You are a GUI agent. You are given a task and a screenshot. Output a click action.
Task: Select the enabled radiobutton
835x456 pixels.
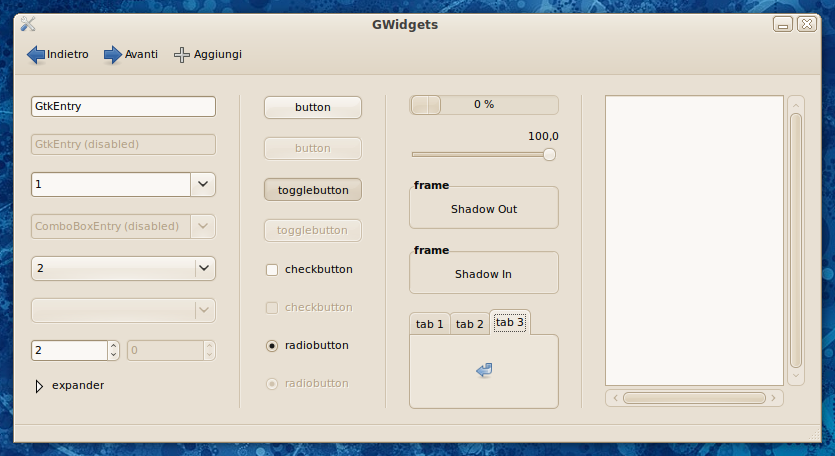coord(272,346)
